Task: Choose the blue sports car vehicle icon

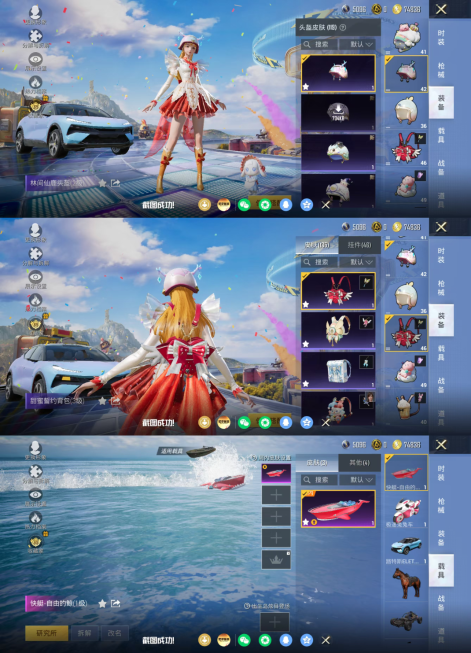Action: pyautogui.click(x=406, y=547)
